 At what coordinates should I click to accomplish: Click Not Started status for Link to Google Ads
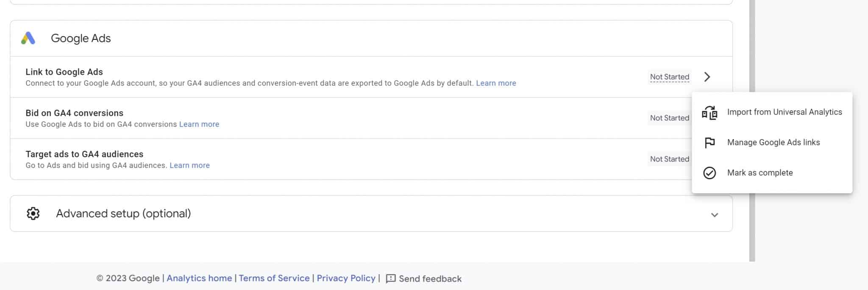pos(670,77)
